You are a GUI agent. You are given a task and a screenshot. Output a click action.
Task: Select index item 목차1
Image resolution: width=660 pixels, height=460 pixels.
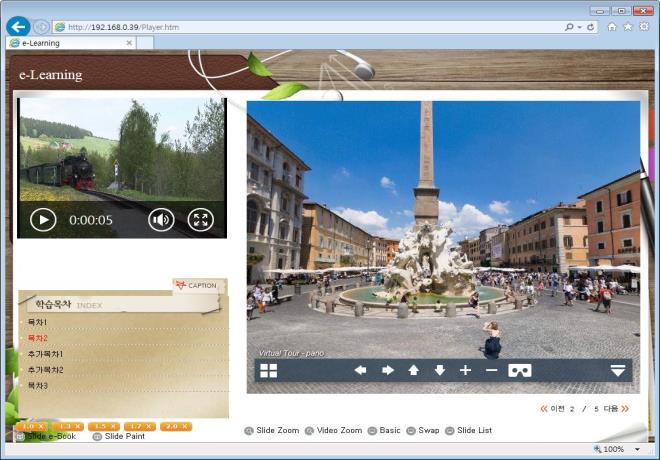[x=37, y=322]
